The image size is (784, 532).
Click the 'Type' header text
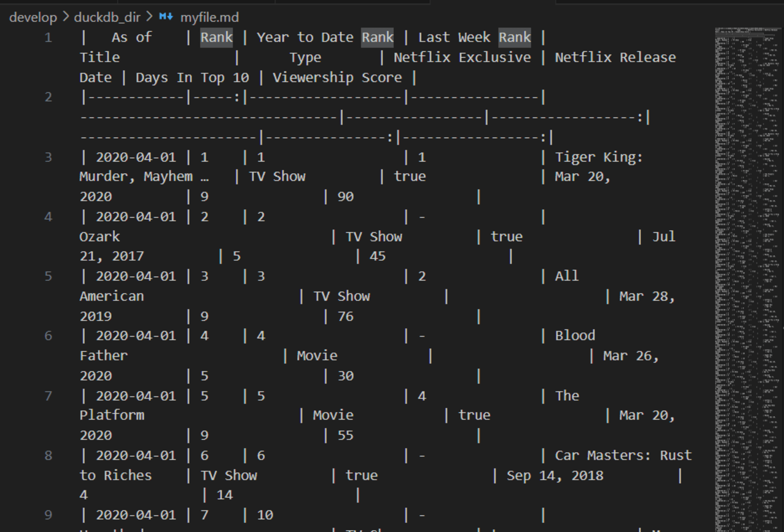point(305,58)
